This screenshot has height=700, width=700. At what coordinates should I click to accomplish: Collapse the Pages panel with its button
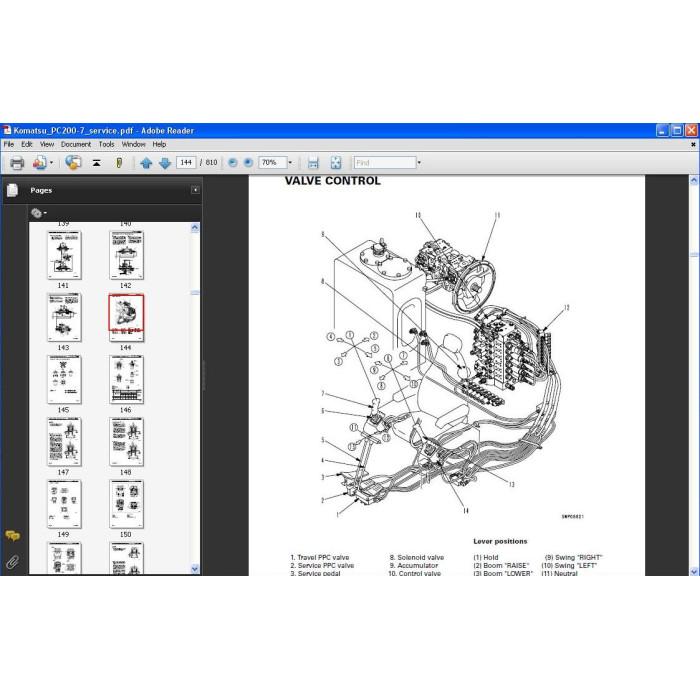196,190
